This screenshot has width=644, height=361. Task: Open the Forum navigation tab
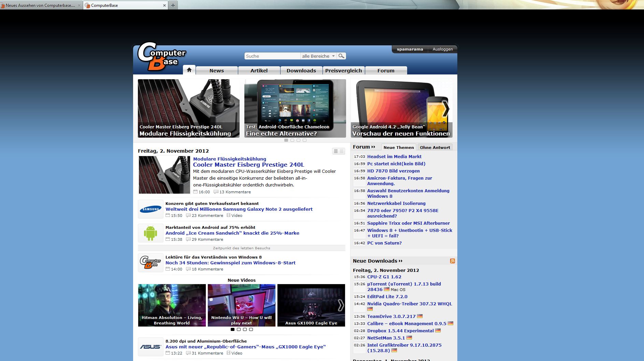tap(386, 70)
